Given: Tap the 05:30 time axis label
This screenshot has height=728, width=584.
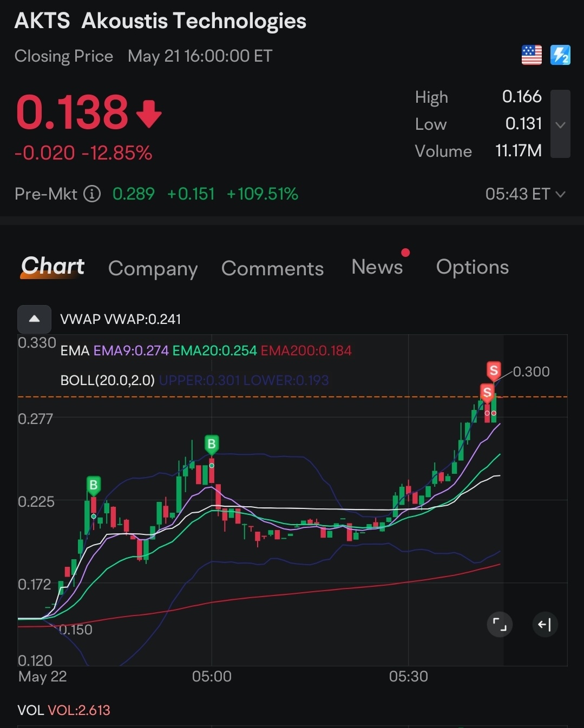Looking at the screenshot, I should (409, 677).
